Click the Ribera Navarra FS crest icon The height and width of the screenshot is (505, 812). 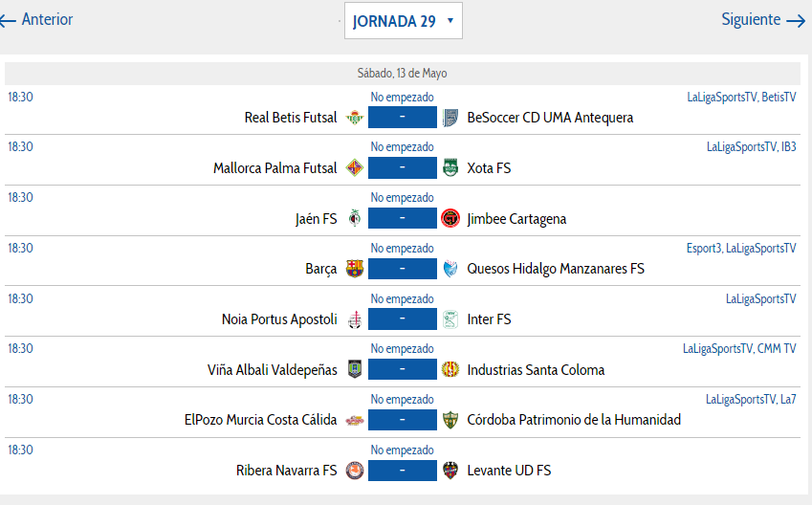pyautogui.click(x=355, y=471)
